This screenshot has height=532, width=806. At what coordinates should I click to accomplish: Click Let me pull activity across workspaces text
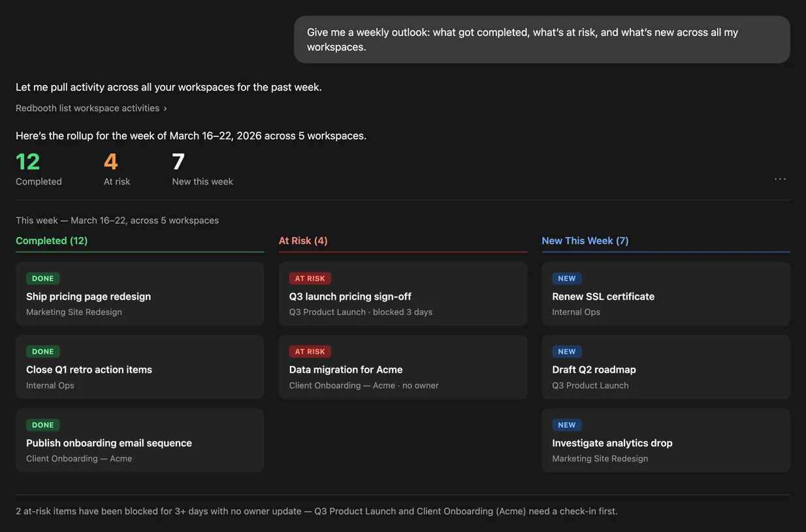click(x=169, y=87)
